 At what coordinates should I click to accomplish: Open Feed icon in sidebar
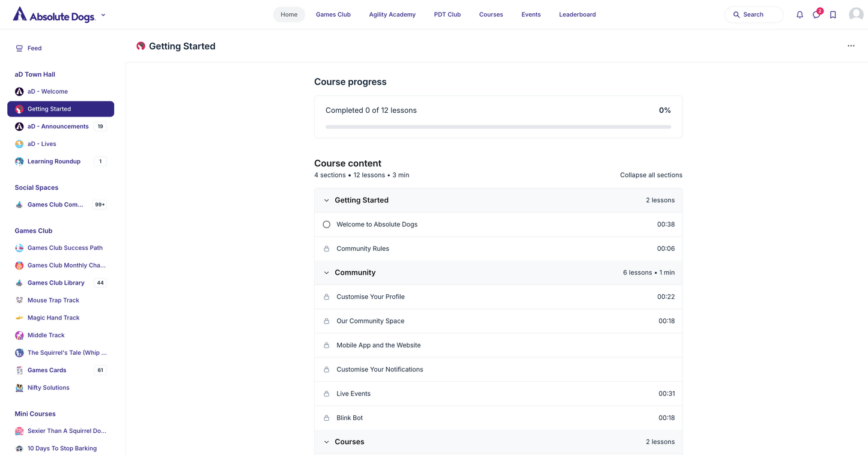click(19, 49)
